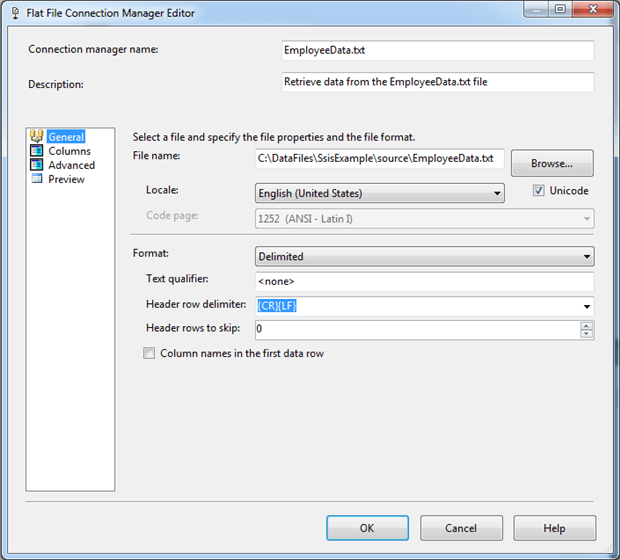Enable Column names in the first data row
620x560 pixels.
click(149, 353)
